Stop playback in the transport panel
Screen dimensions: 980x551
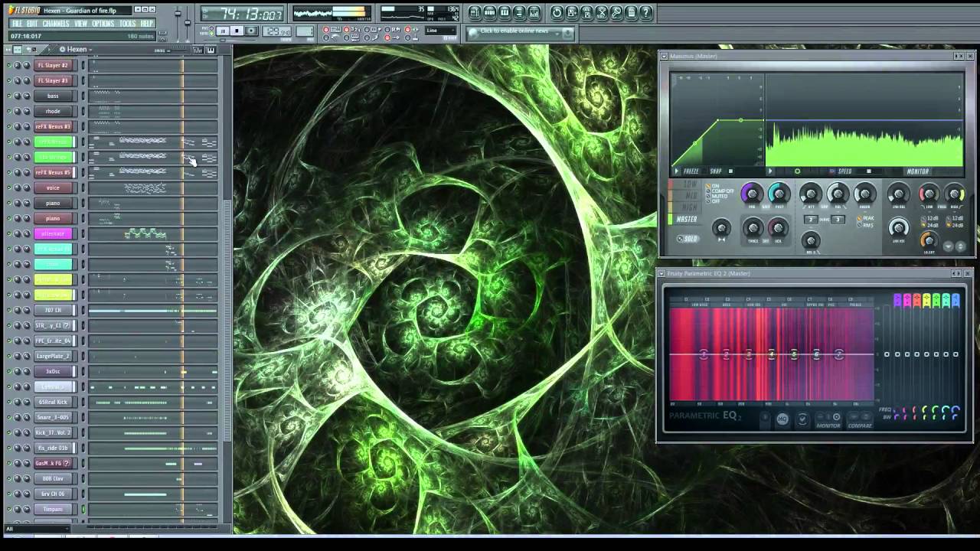pyautogui.click(x=237, y=31)
